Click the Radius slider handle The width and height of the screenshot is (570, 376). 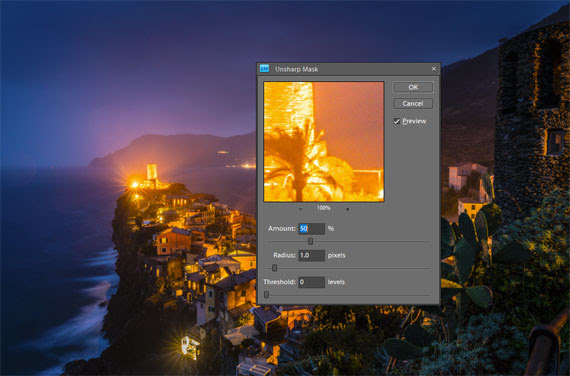coord(274,268)
